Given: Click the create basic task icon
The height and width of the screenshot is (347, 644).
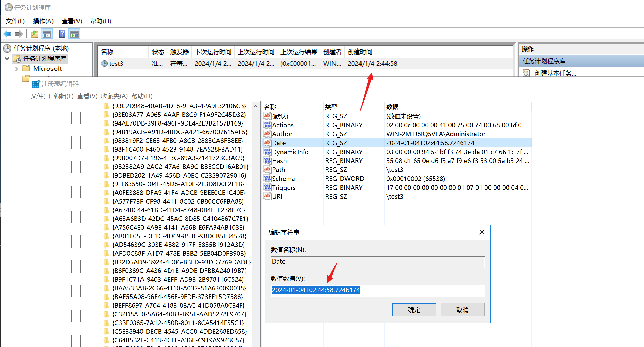Looking at the screenshot, I should pos(526,73).
